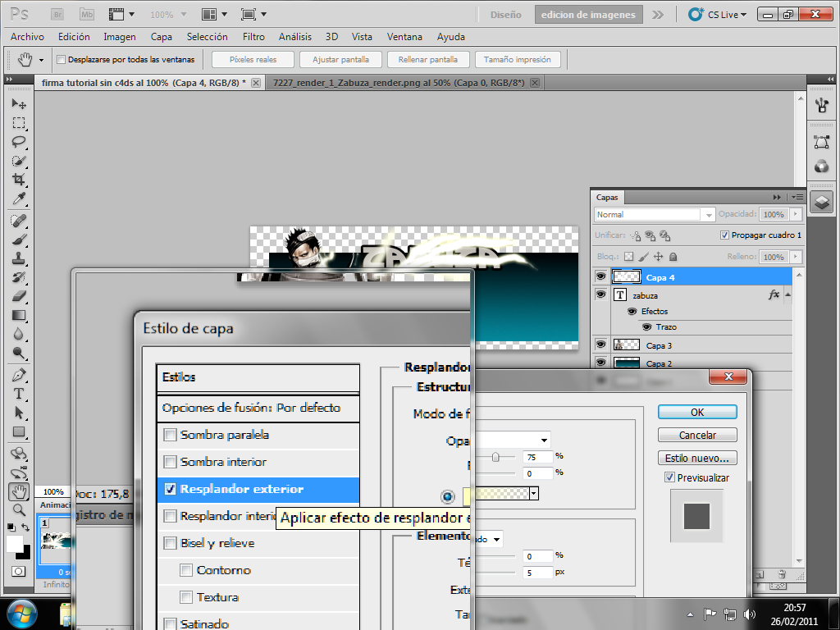Uncheck Resplandor exterior style
The image size is (840, 630).
(x=170, y=489)
